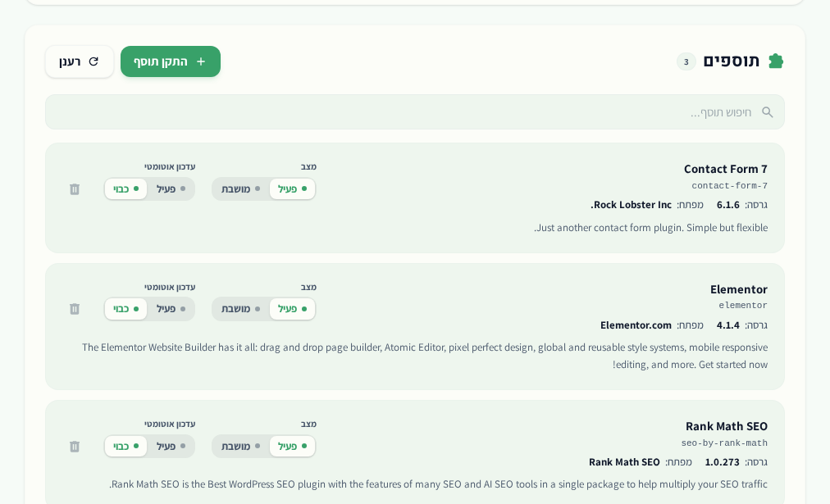This screenshot has width=830, height=504.
Task: Click the התקן תוסף install plugin button
Action: coord(171,61)
